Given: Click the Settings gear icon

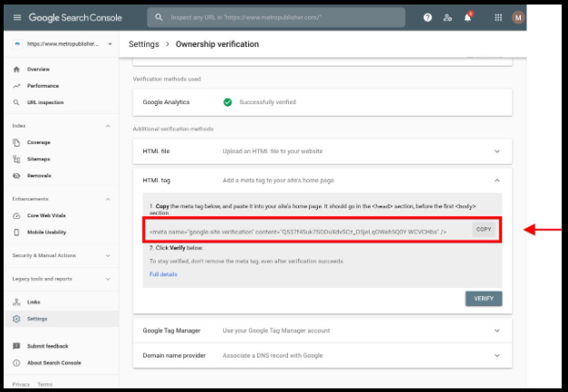Looking at the screenshot, I should click(x=16, y=319).
